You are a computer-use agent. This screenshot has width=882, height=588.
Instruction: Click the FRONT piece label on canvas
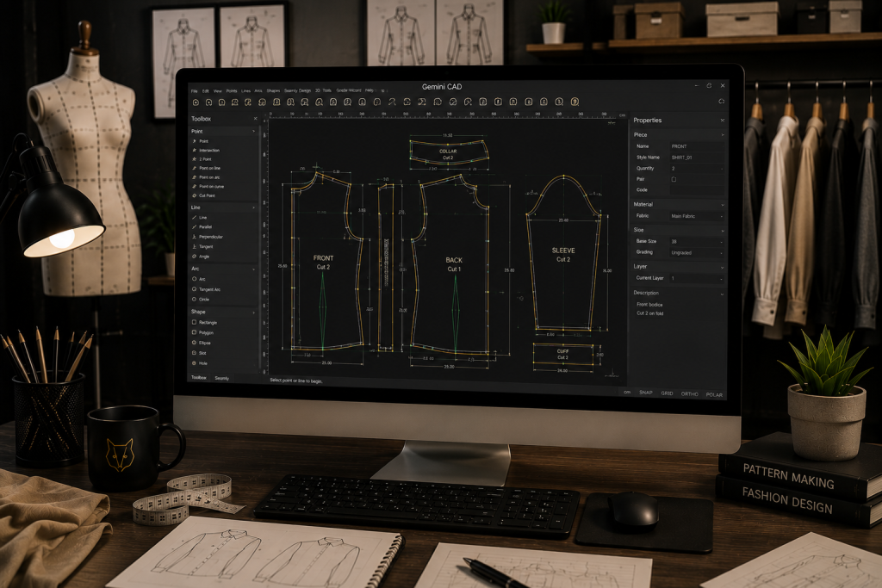pos(324,258)
